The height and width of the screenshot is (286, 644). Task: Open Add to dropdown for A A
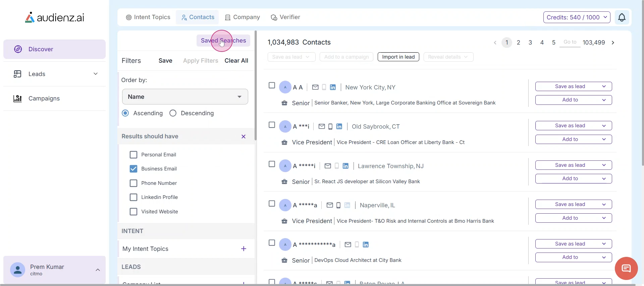[574, 100]
